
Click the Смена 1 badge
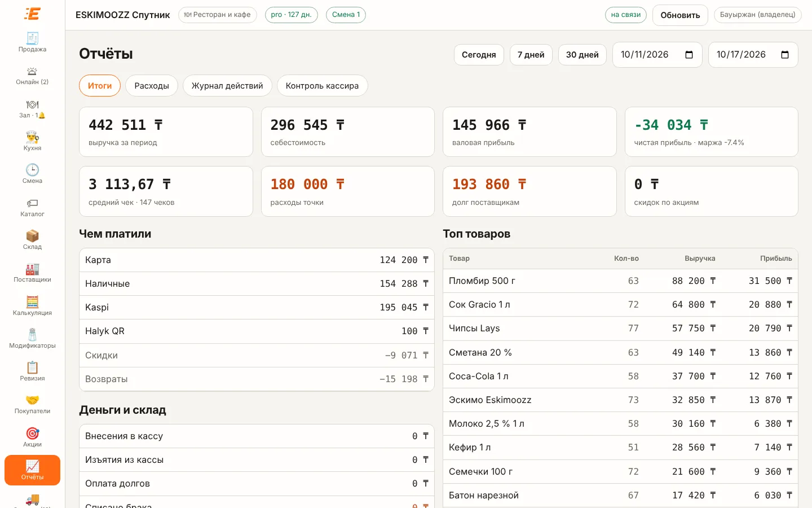(x=346, y=15)
